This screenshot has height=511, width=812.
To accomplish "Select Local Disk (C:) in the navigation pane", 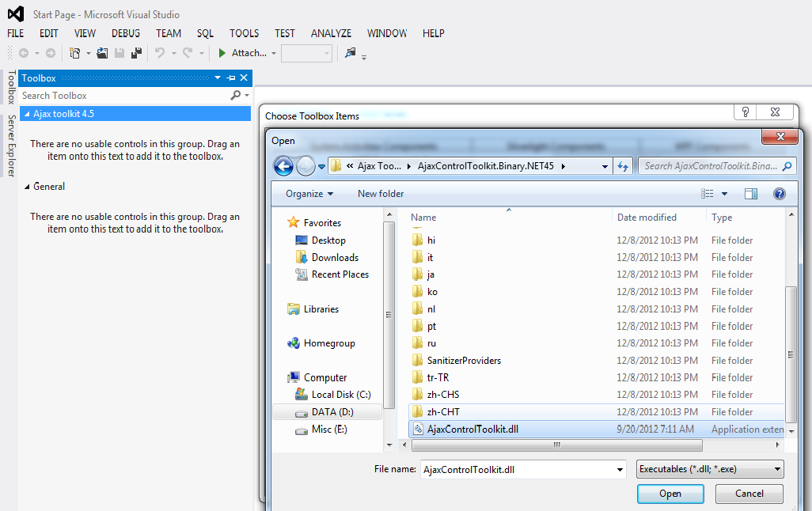I will point(341,395).
